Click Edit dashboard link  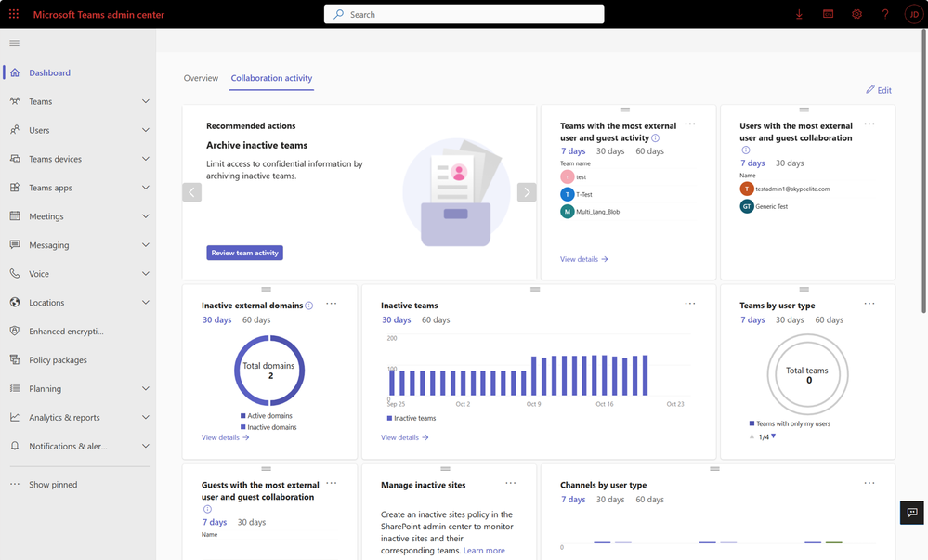point(879,90)
